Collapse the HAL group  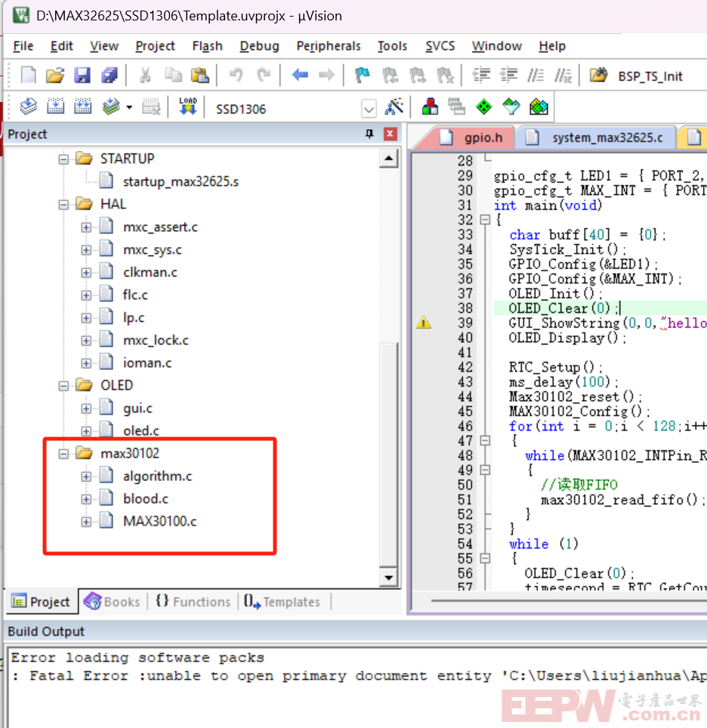63,205
